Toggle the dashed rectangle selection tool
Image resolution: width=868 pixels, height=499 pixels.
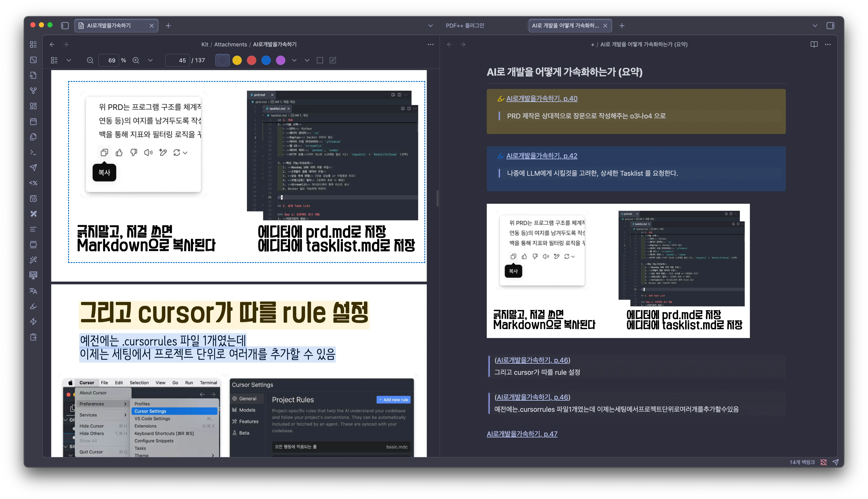point(320,60)
